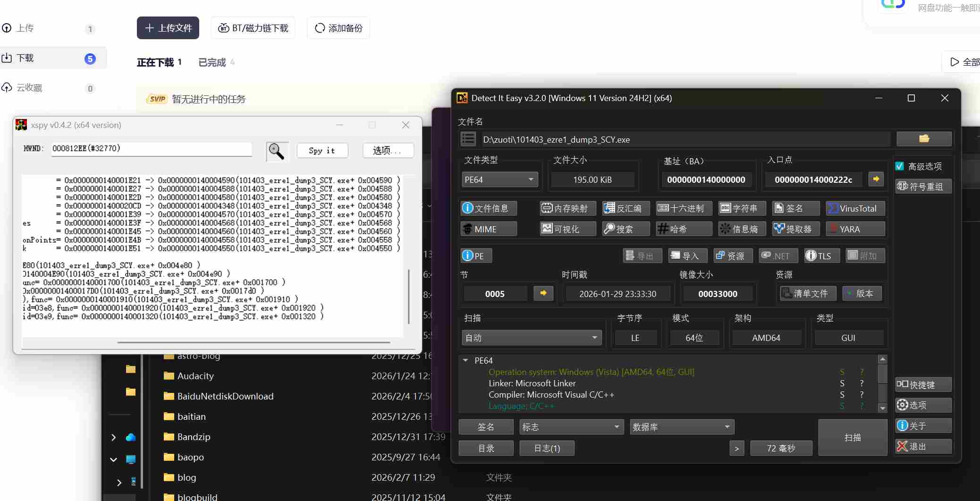This screenshot has width=980, height=501.
Task: Open the 版本 version resource
Action: coord(862,293)
